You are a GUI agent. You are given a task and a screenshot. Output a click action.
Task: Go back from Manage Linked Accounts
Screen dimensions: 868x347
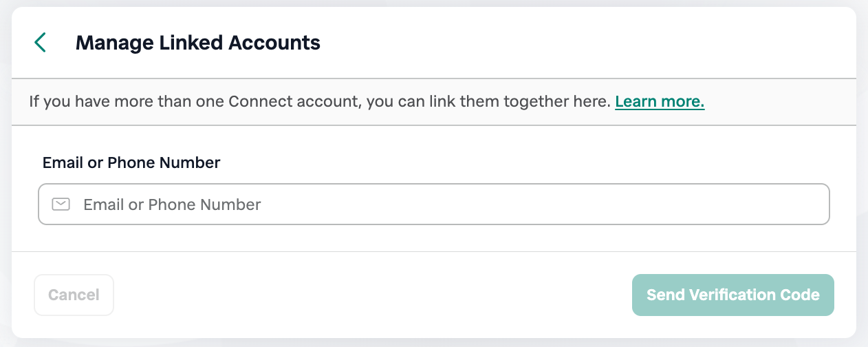(41, 43)
